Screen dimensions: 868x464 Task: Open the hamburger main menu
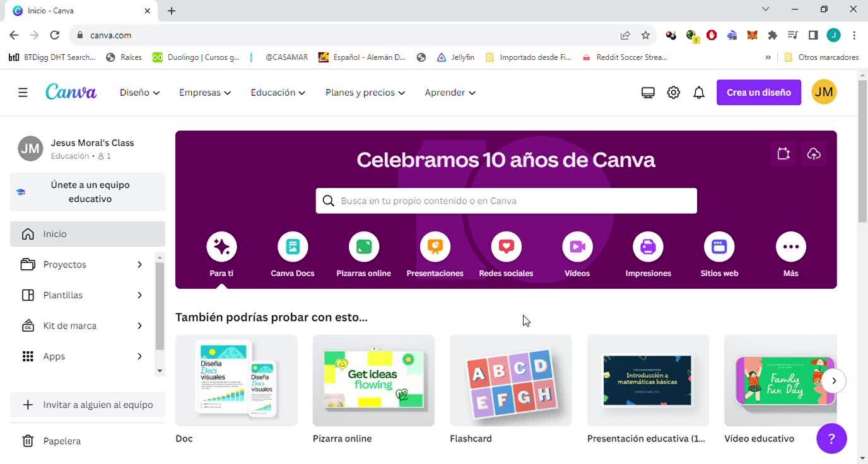pyautogui.click(x=23, y=93)
